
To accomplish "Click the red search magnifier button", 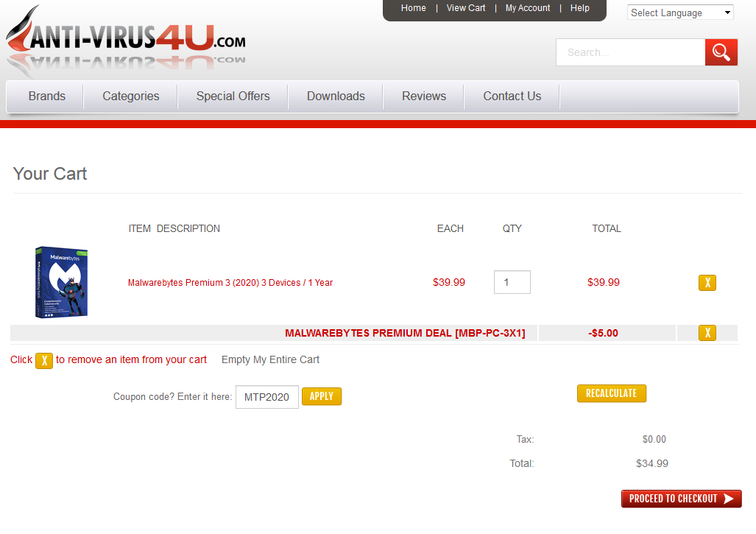I will tap(721, 52).
